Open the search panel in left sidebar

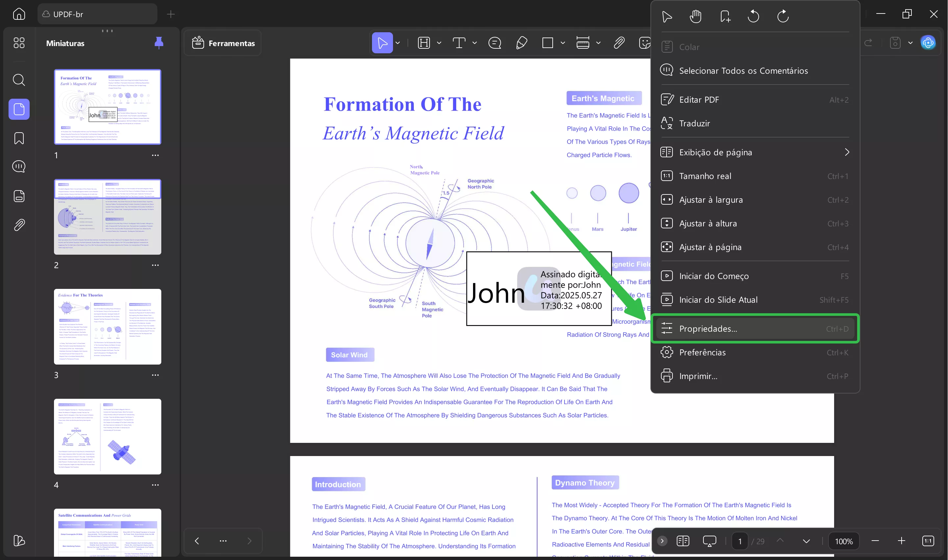[x=19, y=80]
